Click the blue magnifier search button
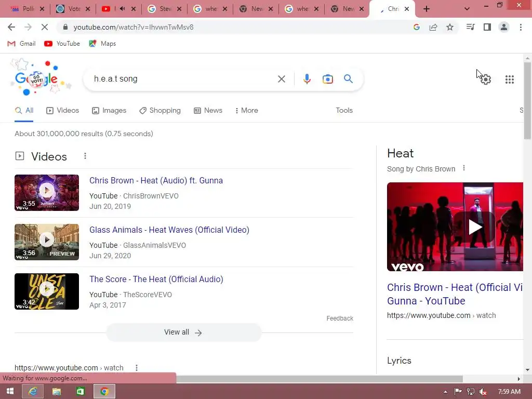This screenshot has width=532, height=399. (348, 79)
